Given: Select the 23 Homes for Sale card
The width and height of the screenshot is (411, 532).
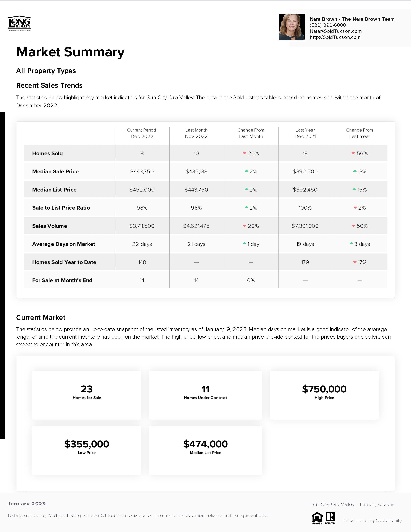Looking at the screenshot, I should [x=87, y=395].
